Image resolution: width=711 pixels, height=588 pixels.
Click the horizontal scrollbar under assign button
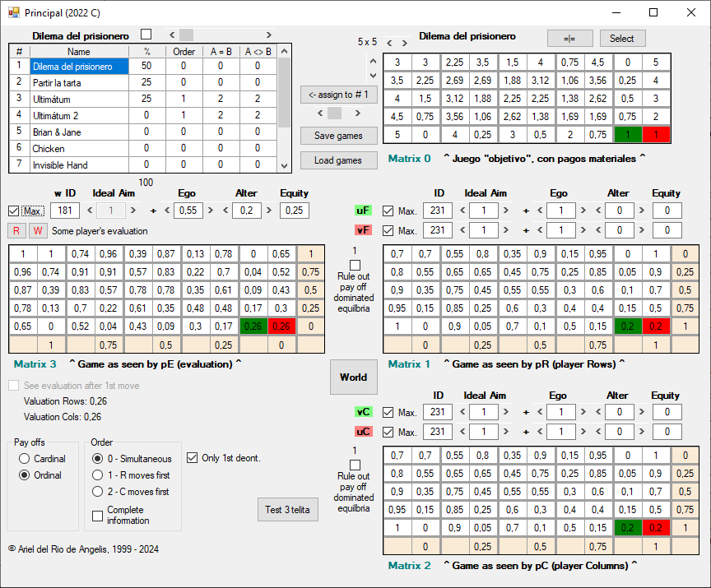coord(338,113)
